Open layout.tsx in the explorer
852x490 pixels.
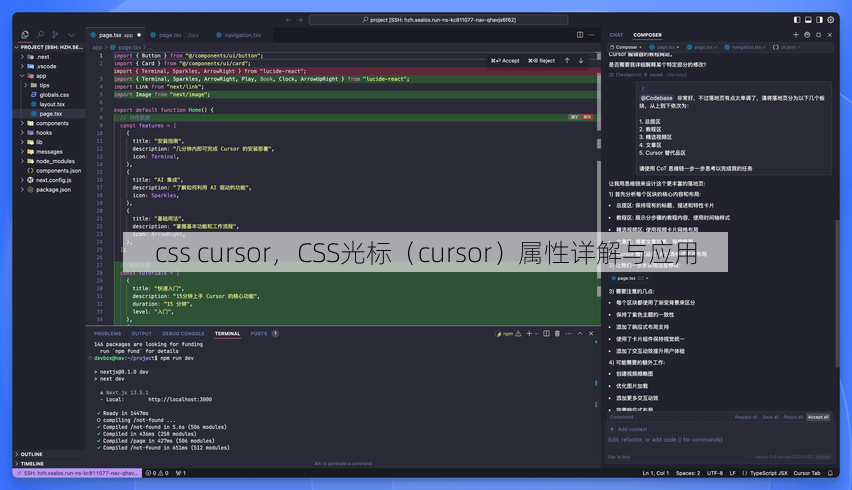coord(50,104)
